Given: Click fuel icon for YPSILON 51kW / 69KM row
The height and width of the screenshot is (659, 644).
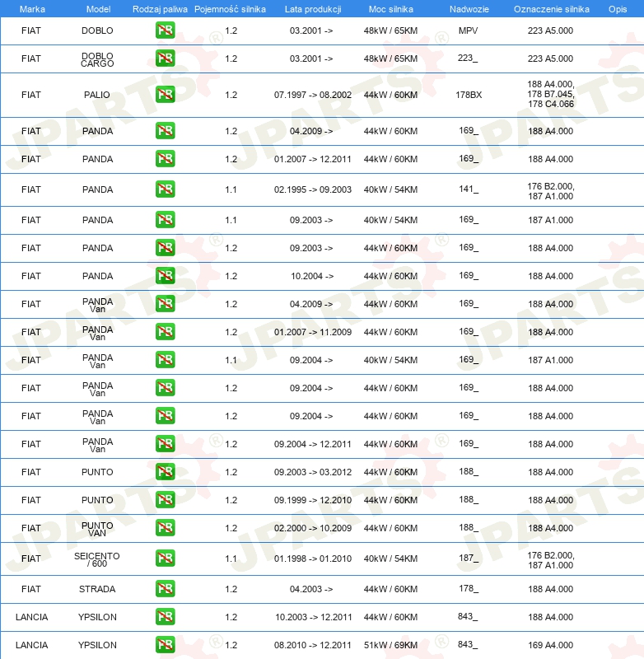Looking at the screenshot, I should click(165, 645).
